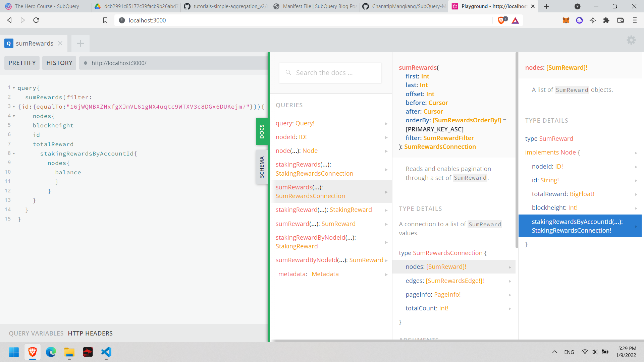The width and height of the screenshot is (644, 362).
Task: Open the Brave Shields icon
Action: 501,20
